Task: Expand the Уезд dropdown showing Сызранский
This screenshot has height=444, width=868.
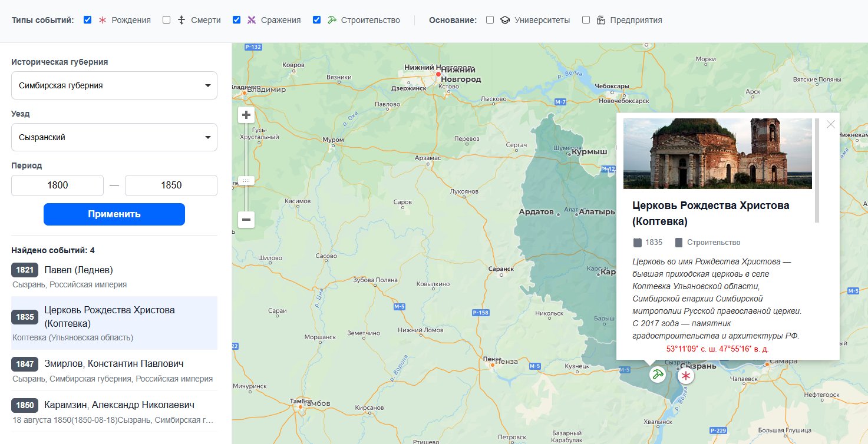Action: pyautogui.click(x=114, y=137)
